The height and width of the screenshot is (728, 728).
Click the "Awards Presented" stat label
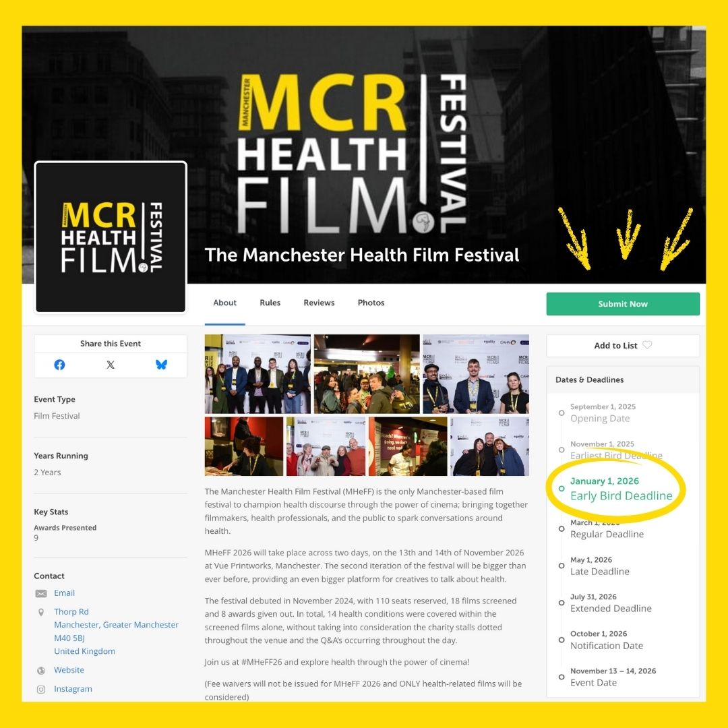pyautogui.click(x=65, y=528)
